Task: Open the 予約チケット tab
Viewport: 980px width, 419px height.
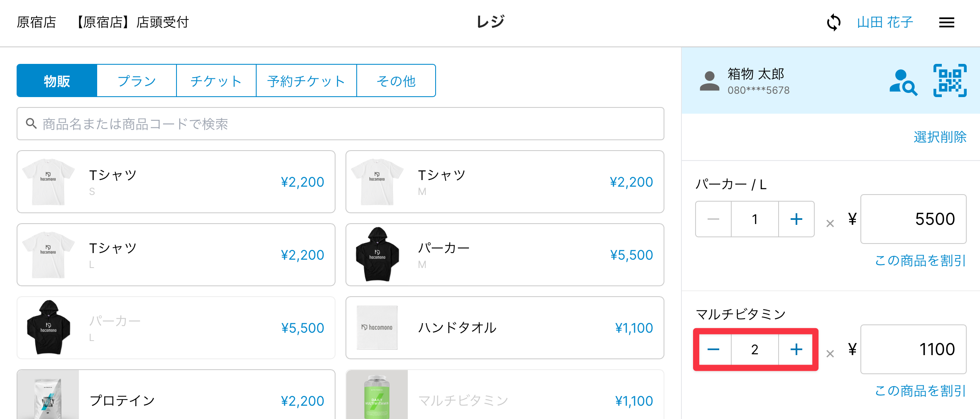Action: [306, 81]
